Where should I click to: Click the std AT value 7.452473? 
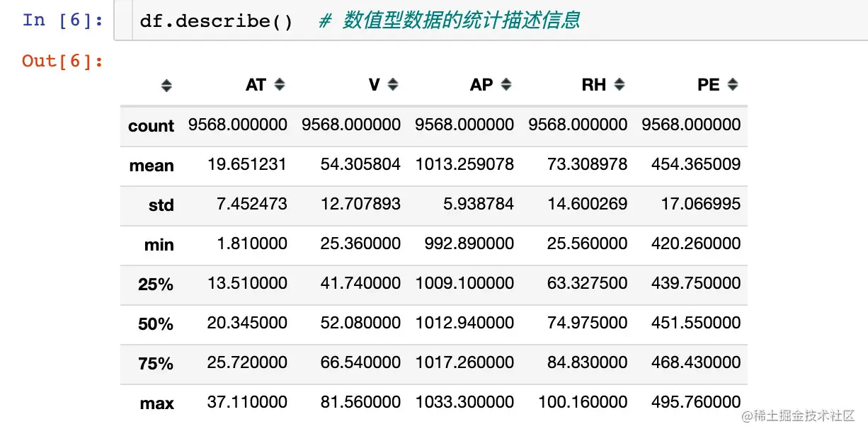(x=251, y=204)
